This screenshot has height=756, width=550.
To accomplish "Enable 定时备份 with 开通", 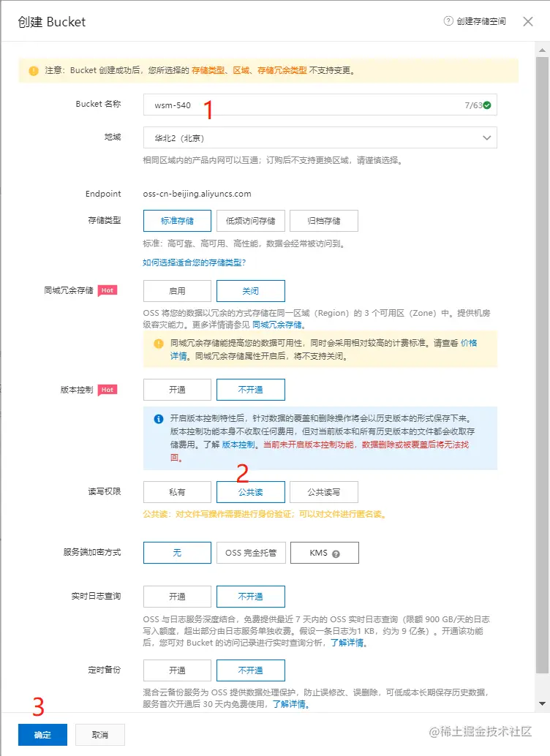I will pyautogui.click(x=177, y=670).
